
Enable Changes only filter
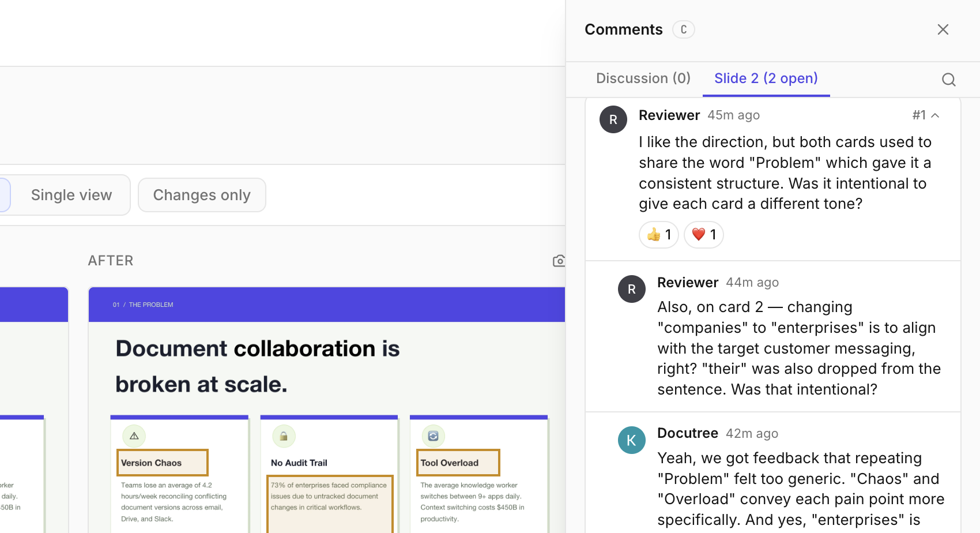tap(202, 195)
